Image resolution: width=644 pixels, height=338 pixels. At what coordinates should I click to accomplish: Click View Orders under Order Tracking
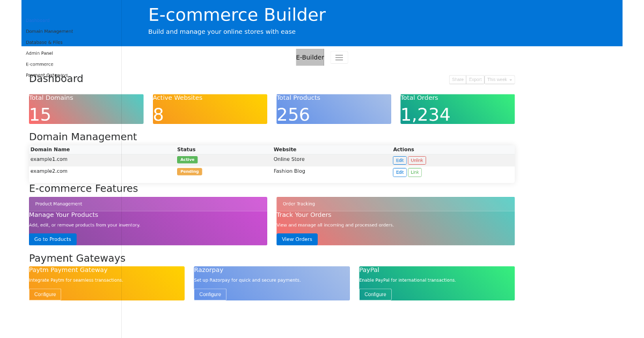[297, 239]
